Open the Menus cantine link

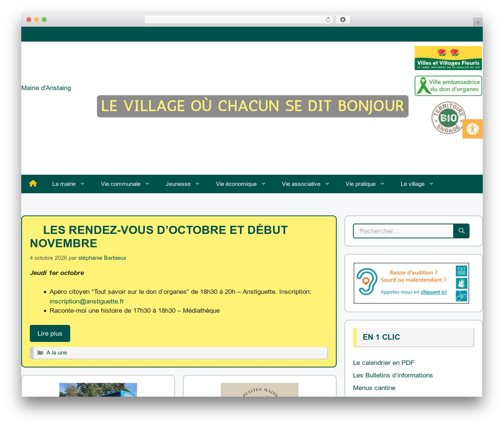coord(374,388)
